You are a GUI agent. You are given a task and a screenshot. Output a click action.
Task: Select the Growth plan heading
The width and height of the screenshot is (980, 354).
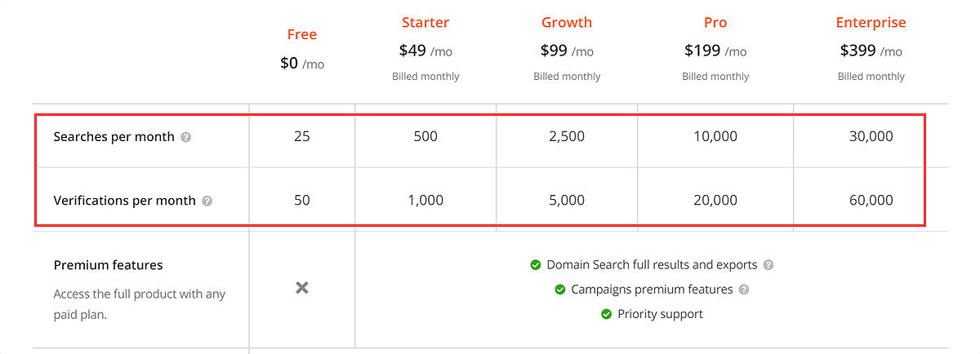tap(567, 23)
